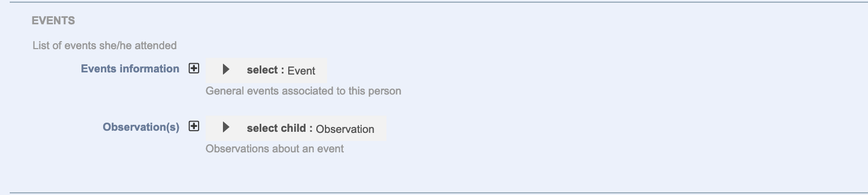
Task: Add a new Events information entry
Action: 194,69
